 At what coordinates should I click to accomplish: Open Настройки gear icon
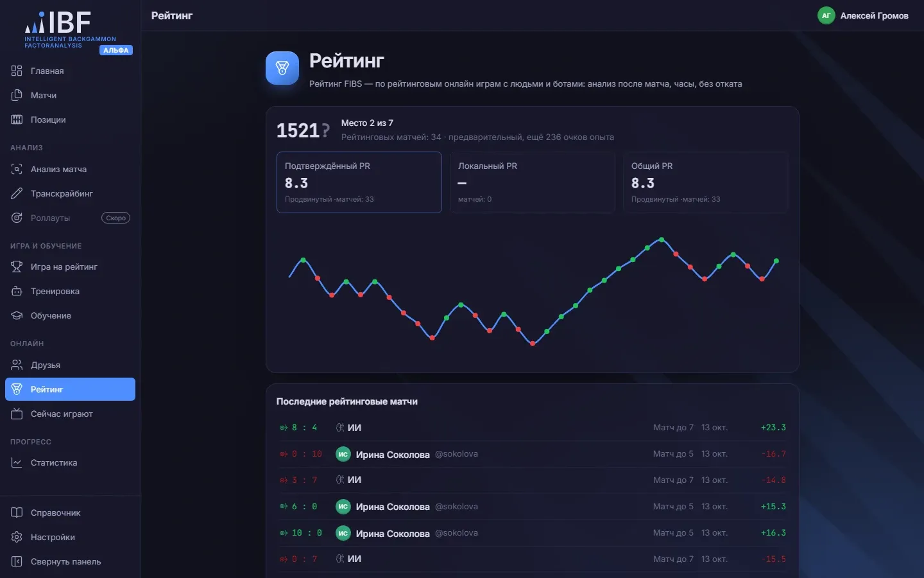tap(17, 537)
